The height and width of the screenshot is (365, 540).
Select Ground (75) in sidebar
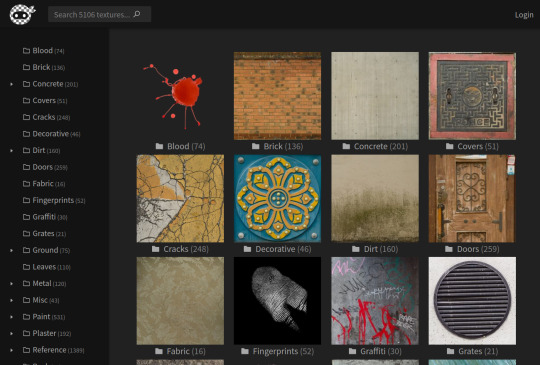tap(46, 250)
